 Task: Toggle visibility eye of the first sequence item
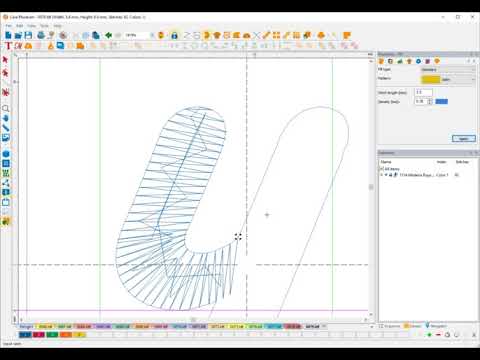[x=386, y=175]
